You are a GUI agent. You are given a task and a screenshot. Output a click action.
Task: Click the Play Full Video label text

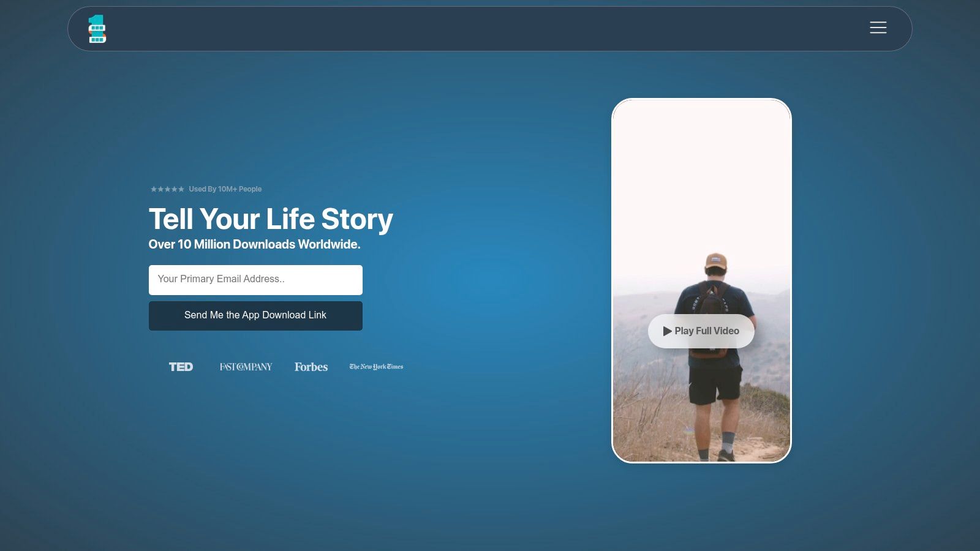tap(707, 331)
